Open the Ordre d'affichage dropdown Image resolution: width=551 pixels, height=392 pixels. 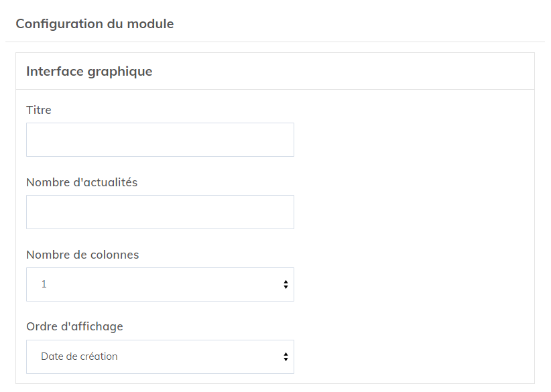coord(160,356)
